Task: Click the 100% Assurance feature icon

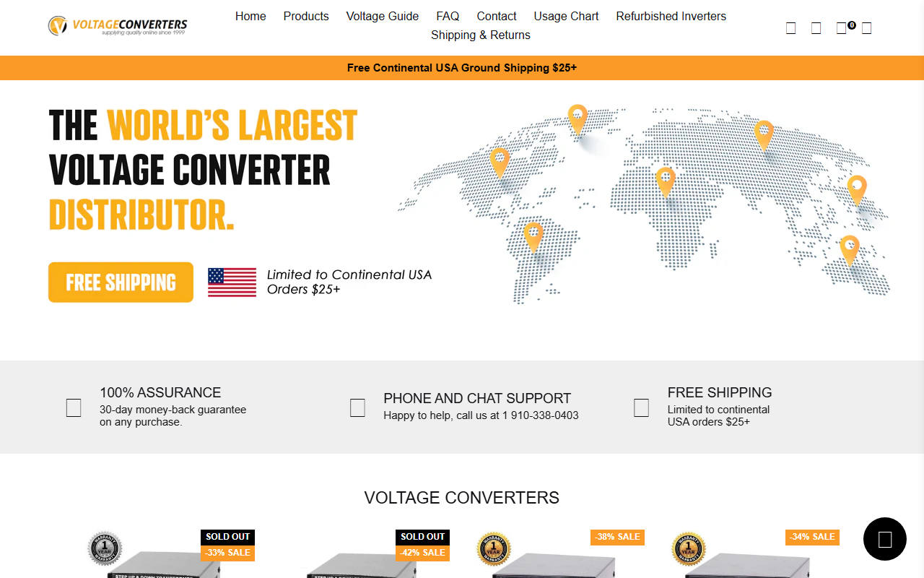Action: [74, 407]
